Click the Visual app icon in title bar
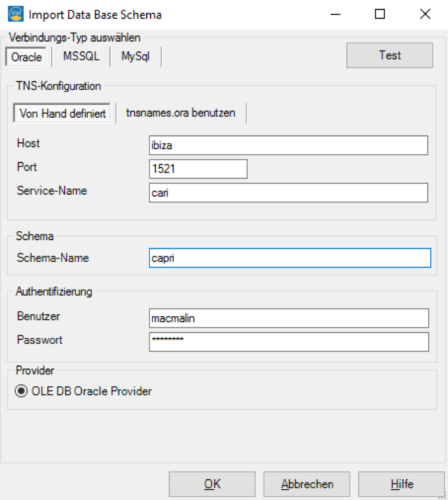The height and width of the screenshot is (500, 448). click(16, 14)
